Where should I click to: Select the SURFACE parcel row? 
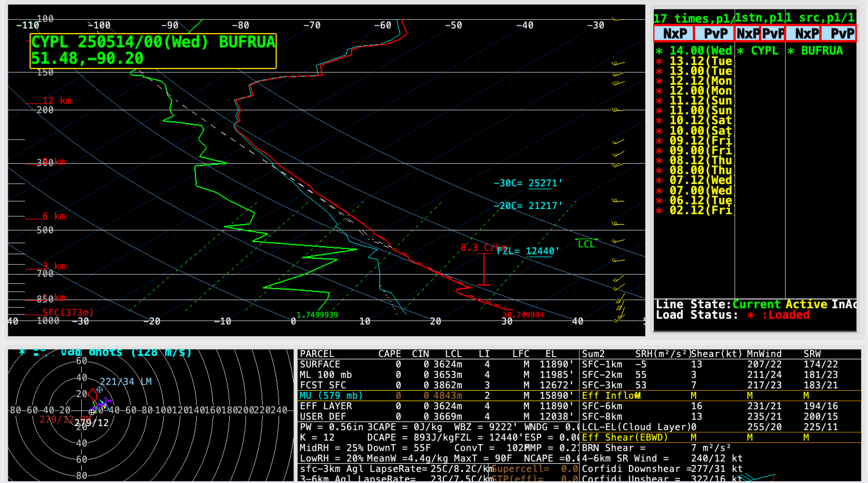pos(438,364)
